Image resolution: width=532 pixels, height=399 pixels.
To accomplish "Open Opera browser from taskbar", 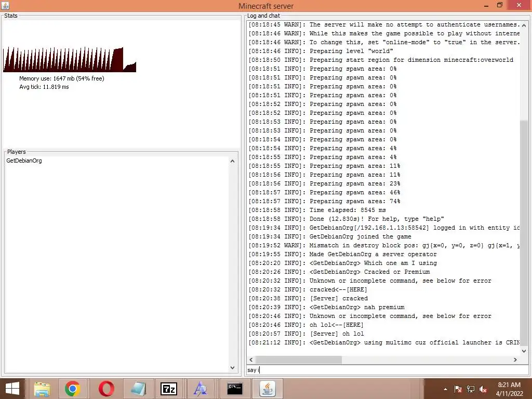I will pyautogui.click(x=106, y=389).
